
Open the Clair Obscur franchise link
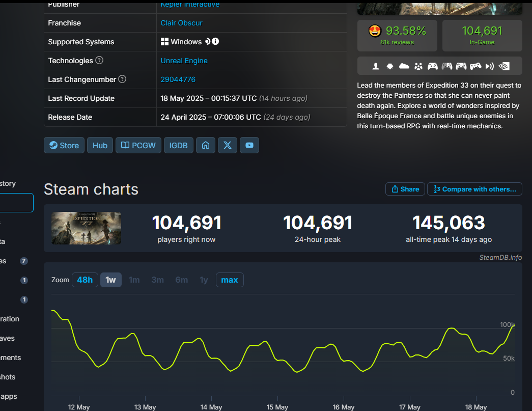[x=182, y=23]
